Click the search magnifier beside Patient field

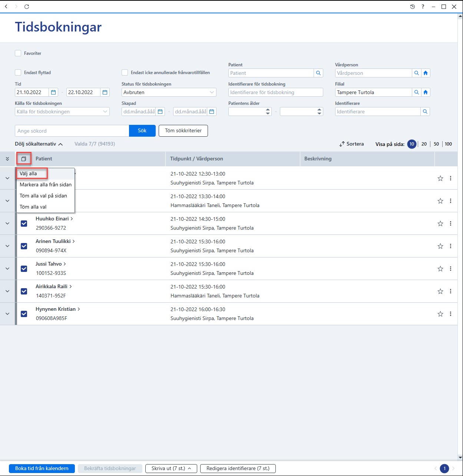[318, 73]
